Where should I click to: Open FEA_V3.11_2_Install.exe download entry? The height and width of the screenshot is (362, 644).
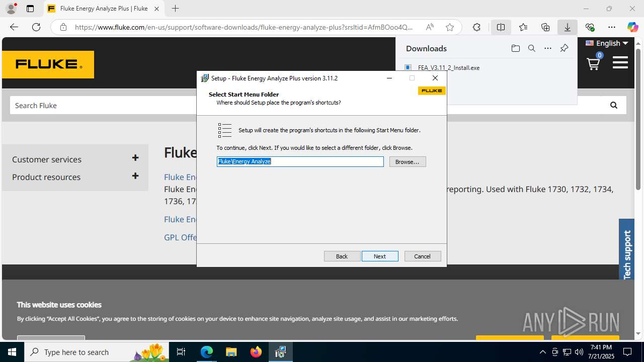(x=449, y=67)
